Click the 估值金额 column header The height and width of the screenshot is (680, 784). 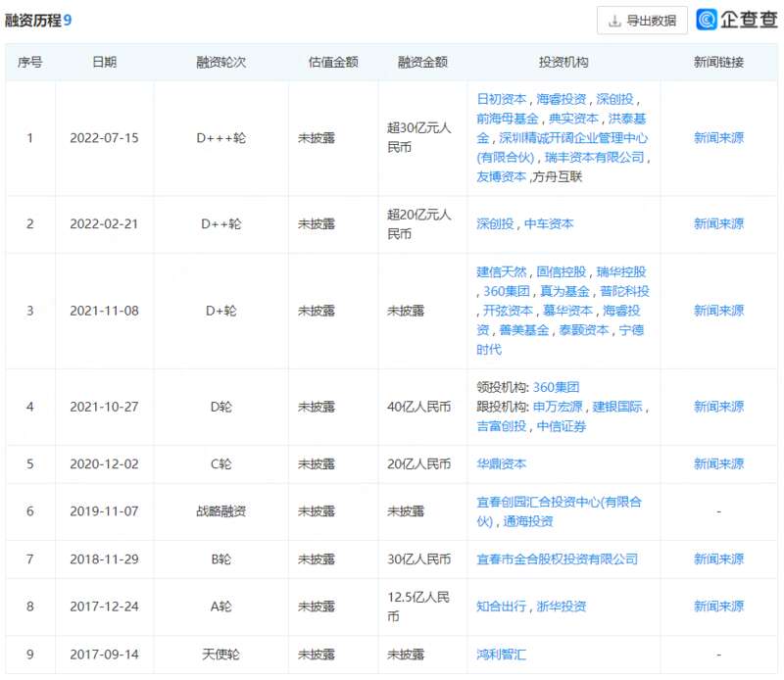click(x=333, y=62)
